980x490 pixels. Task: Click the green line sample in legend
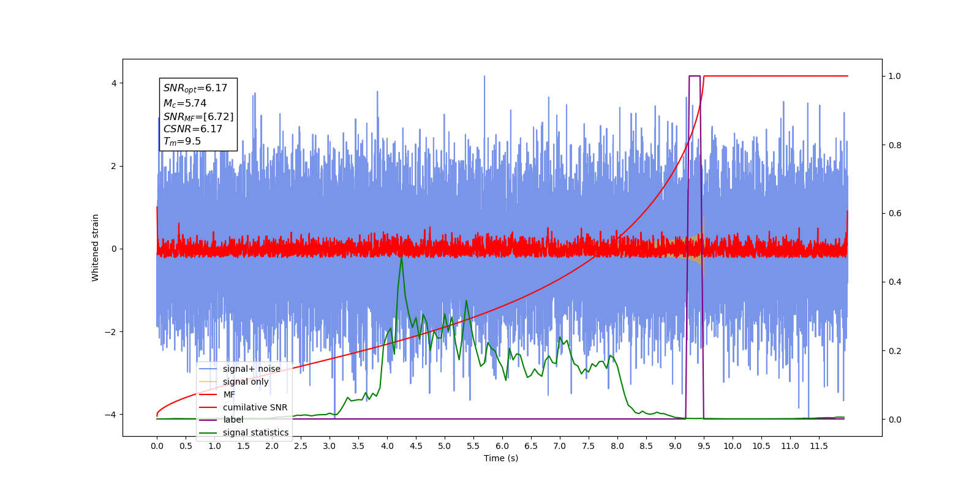click(x=208, y=432)
